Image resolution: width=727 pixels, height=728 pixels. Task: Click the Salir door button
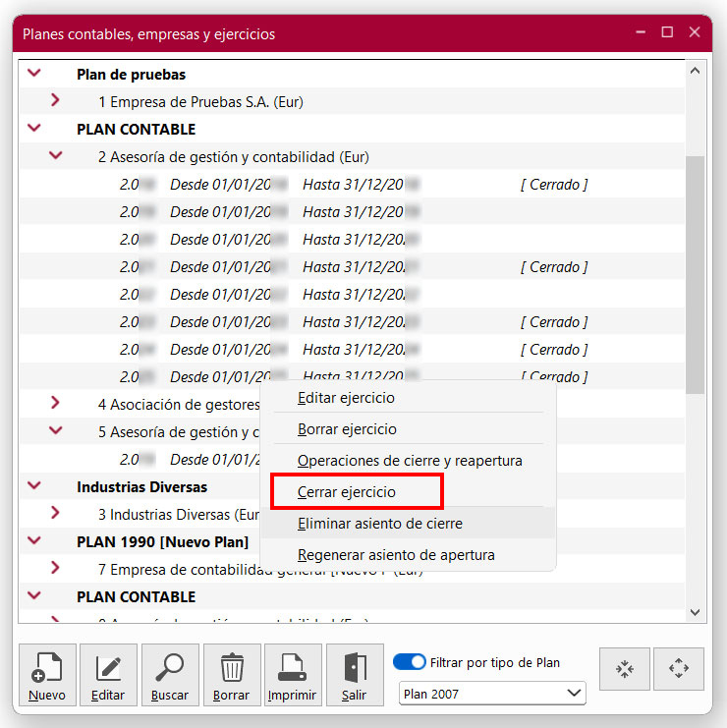(x=355, y=675)
